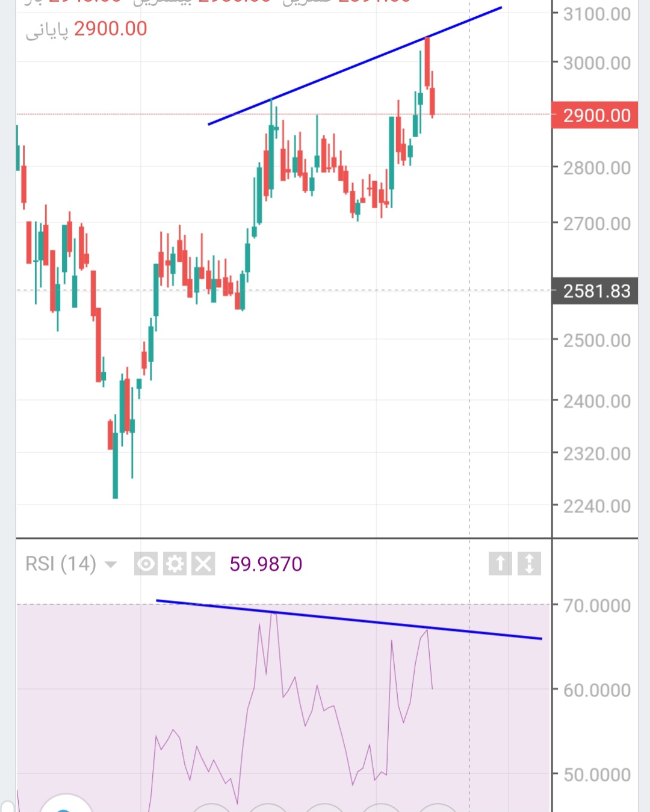Select the 2700.00 price axis label
This screenshot has height=812, width=650.
click(597, 224)
